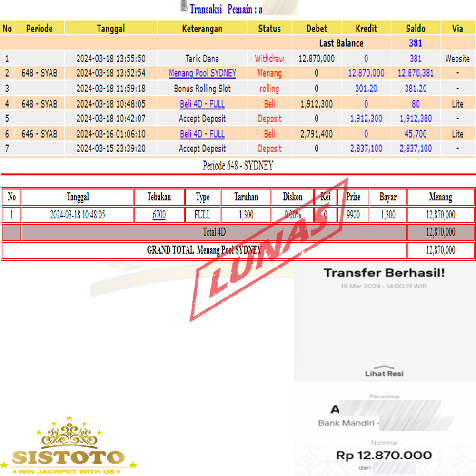476x476 pixels.
Task: Click the Rp 12.870.000 nominal amount
Action: click(384, 455)
